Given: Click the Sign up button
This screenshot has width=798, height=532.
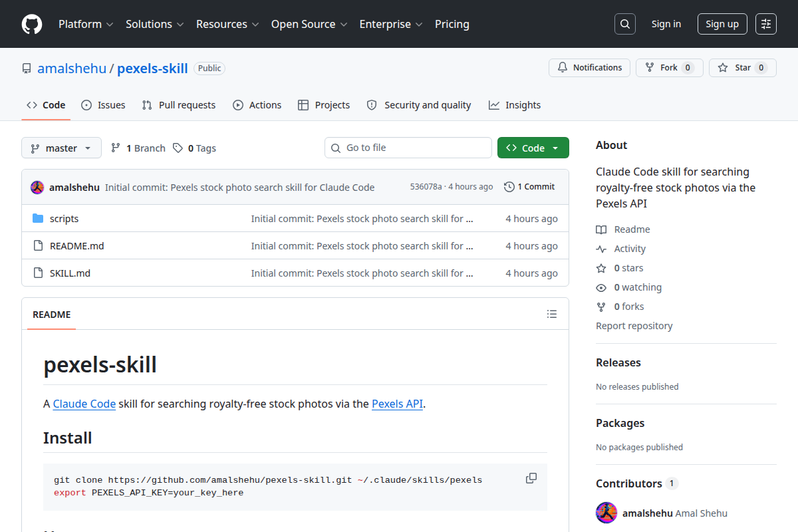Looking at the screenshot, I should [722, 24].
